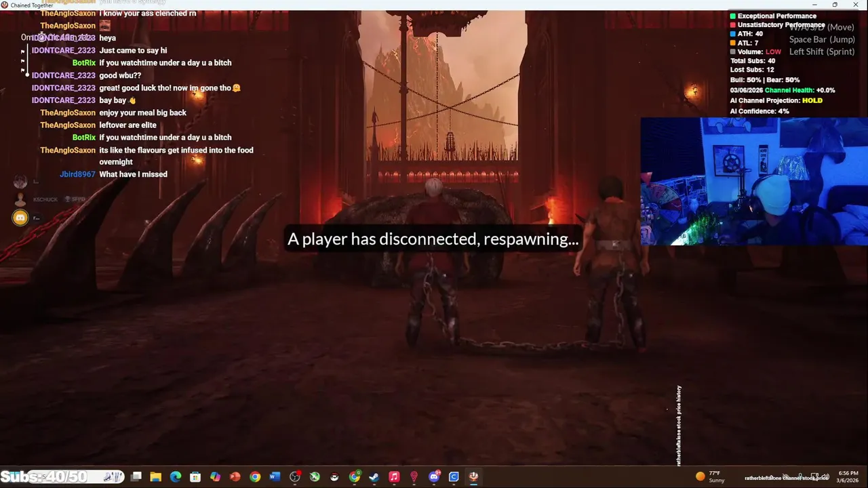Click the Subs: 40/50 goal overlay

point(44,477)
